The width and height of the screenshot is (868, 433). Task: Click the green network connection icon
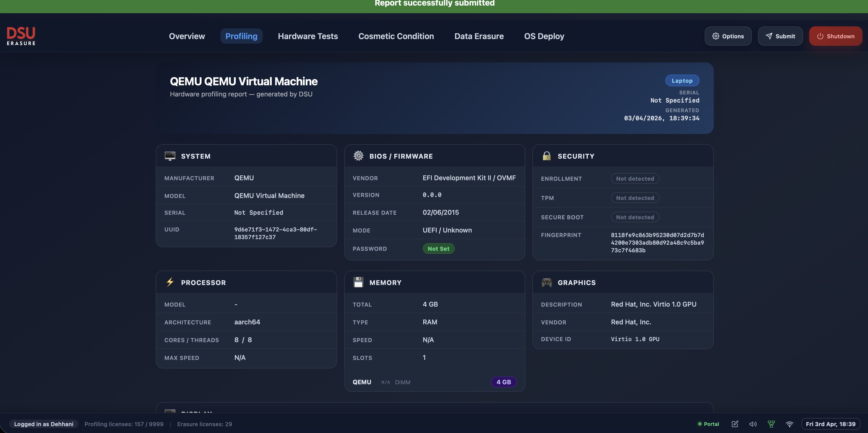point(771,424)
